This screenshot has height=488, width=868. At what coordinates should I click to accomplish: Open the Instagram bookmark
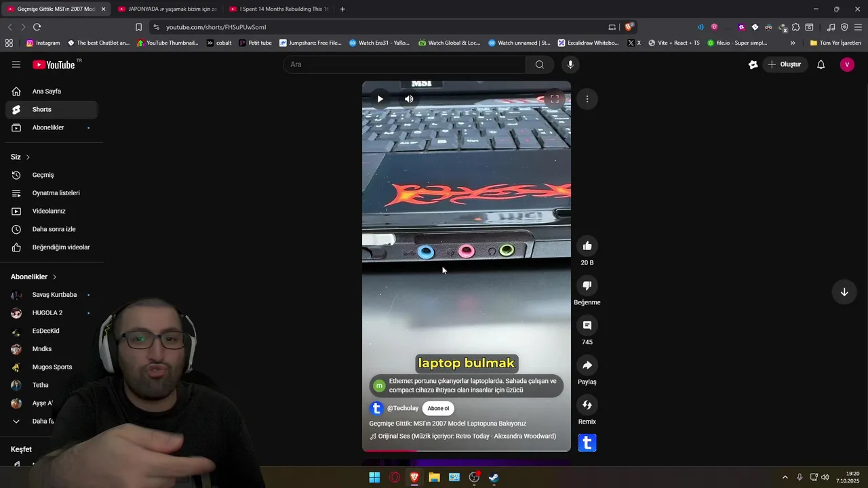(x=43, y=43)
